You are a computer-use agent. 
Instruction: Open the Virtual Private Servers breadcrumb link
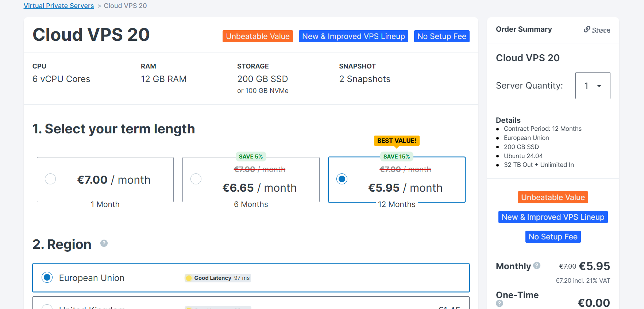(59, 6)
